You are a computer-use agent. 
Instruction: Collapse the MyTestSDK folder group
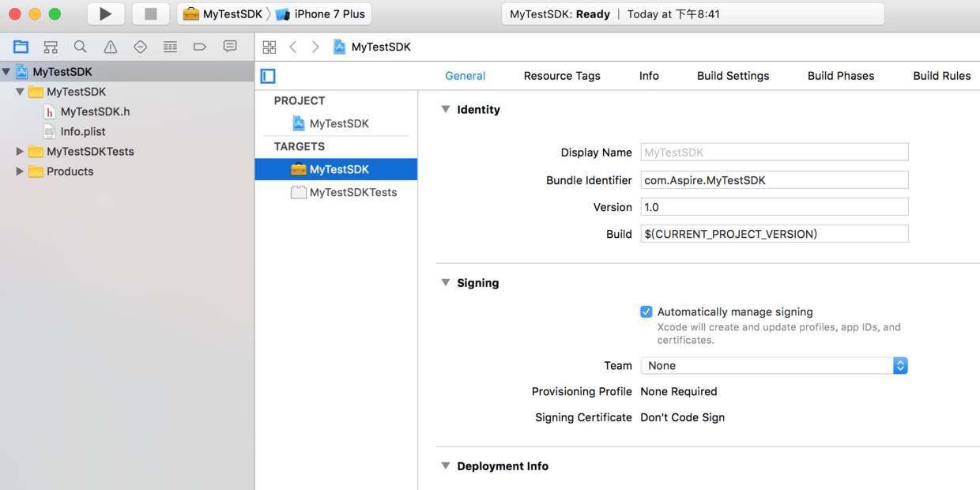click(x=20, y=92)
